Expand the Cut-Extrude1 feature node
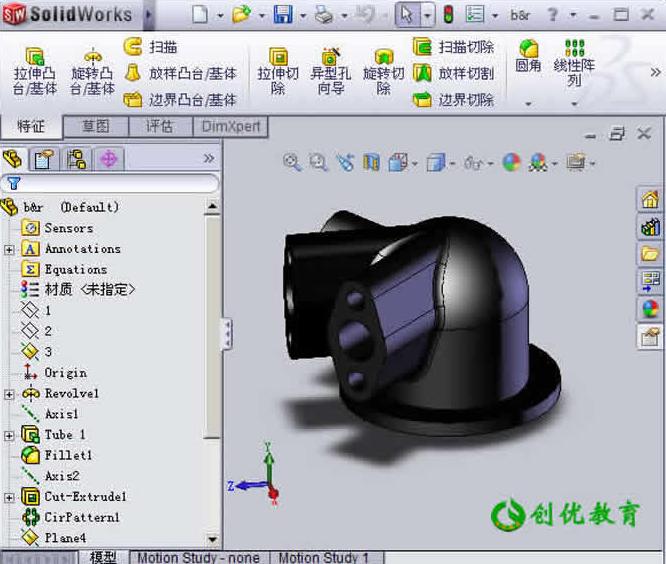666x564 pixels. (x=9, y=497)
